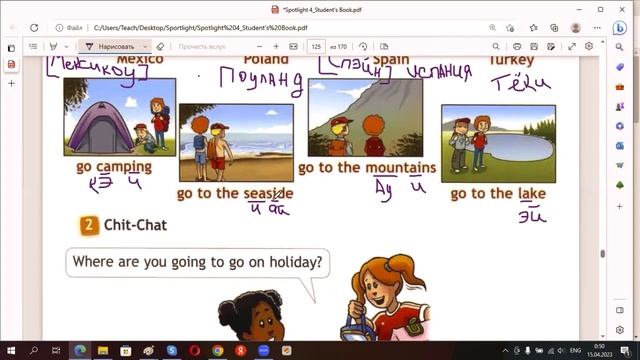Click the page number field 125
Viewport: 640px width, 360px height.
316,47
